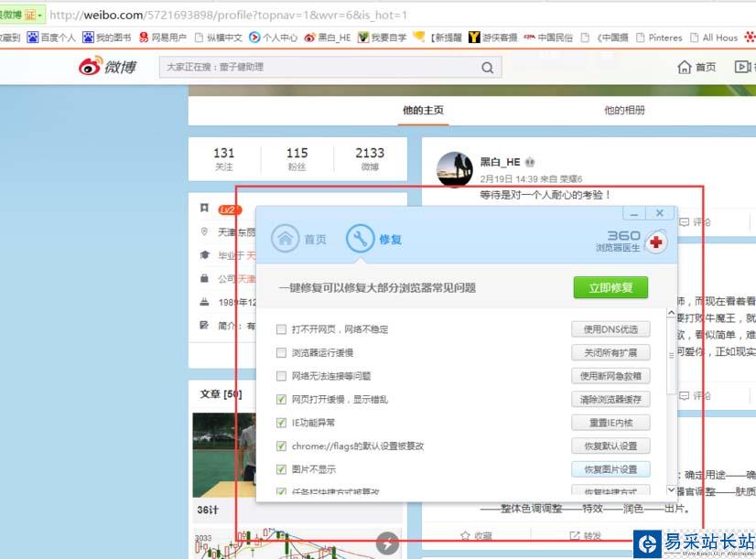Open the 360 doctor 首页 home icon
The height and width of the screenshot is (559, 756).
pos(285,239)
